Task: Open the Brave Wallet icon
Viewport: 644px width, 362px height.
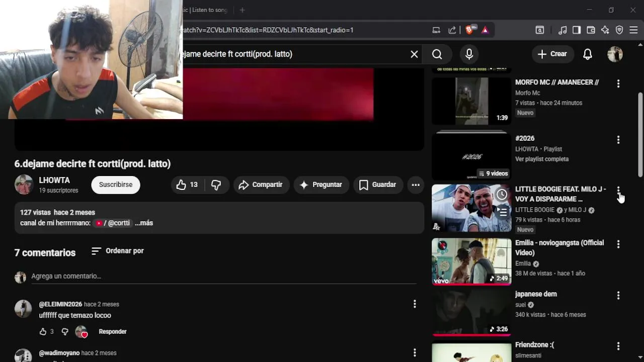Action: point(591,30)
